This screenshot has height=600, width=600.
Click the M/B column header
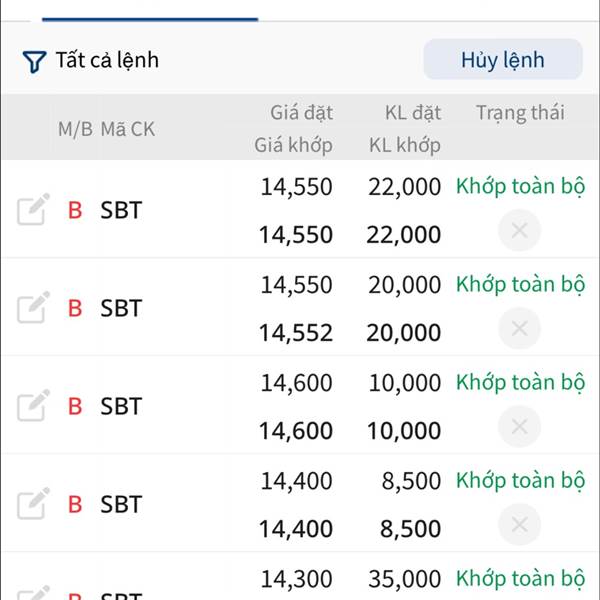(x=74, y=129)
